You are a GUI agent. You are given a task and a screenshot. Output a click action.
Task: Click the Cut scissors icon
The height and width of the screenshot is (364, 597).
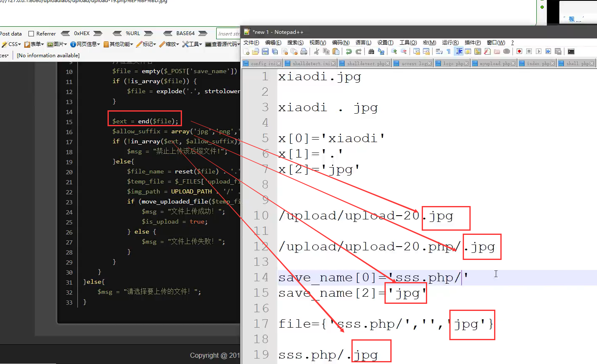316,51
